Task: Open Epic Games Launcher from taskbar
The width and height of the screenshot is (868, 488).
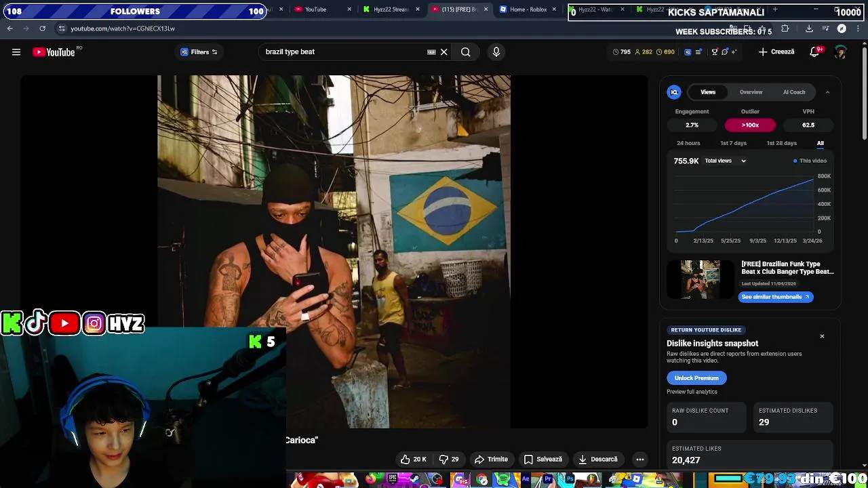Action: click(393, 479)
